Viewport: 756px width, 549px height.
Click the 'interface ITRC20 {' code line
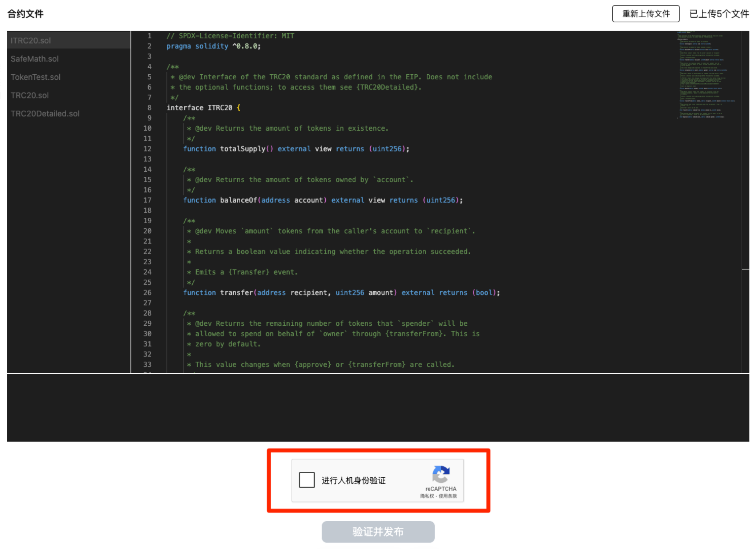pos(204,108)
